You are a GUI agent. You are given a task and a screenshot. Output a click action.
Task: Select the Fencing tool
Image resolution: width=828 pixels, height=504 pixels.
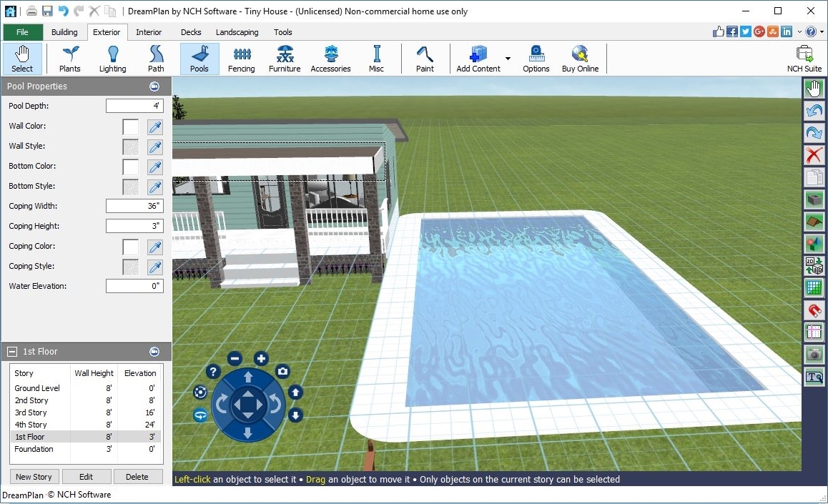pos(241,59)
